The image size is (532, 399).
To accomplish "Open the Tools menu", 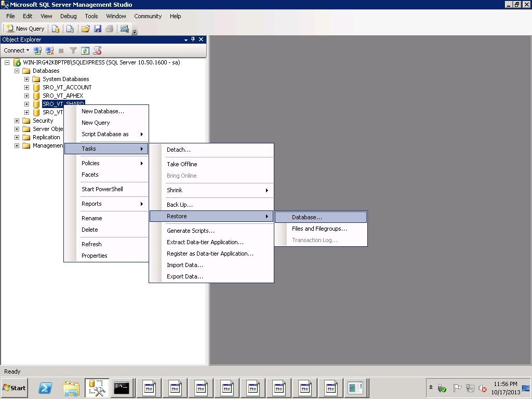I will [x=91, y=16].
